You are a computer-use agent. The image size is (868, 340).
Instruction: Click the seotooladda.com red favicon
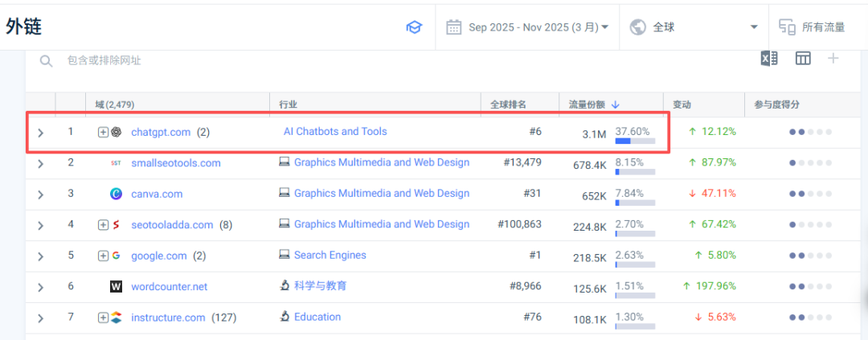pos(116,225)
